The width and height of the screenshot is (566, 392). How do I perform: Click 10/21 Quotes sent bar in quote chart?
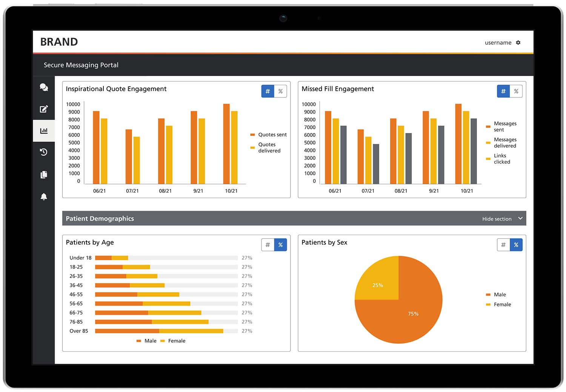(226, 144)
